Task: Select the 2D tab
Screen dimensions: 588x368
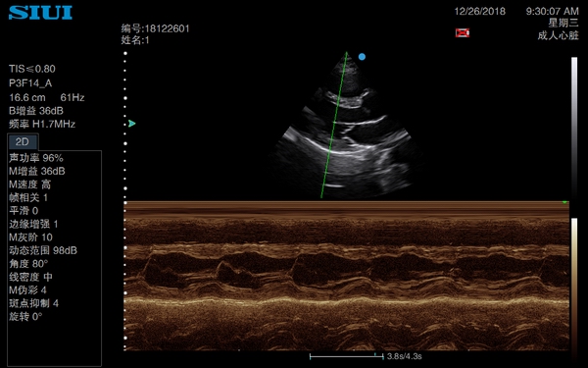Action: pyautogui.click(x=23, y=141)
